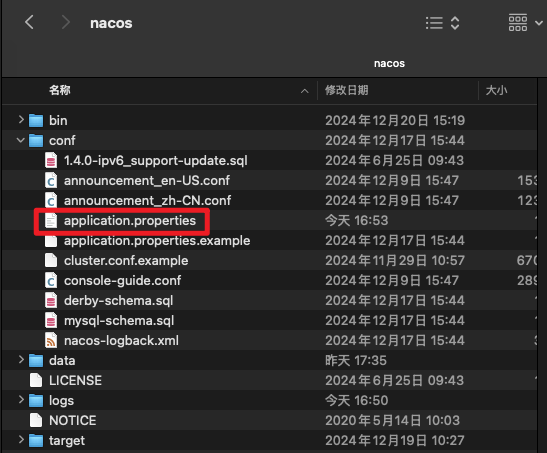Select the mysql-schema.sql file icon
The width and height of the screenshot is (547, 453).
51,320
